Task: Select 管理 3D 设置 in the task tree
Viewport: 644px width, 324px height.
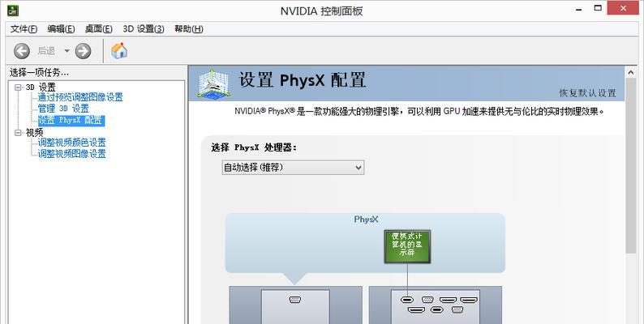Action: pyautogui.click(x=63, y=109)
